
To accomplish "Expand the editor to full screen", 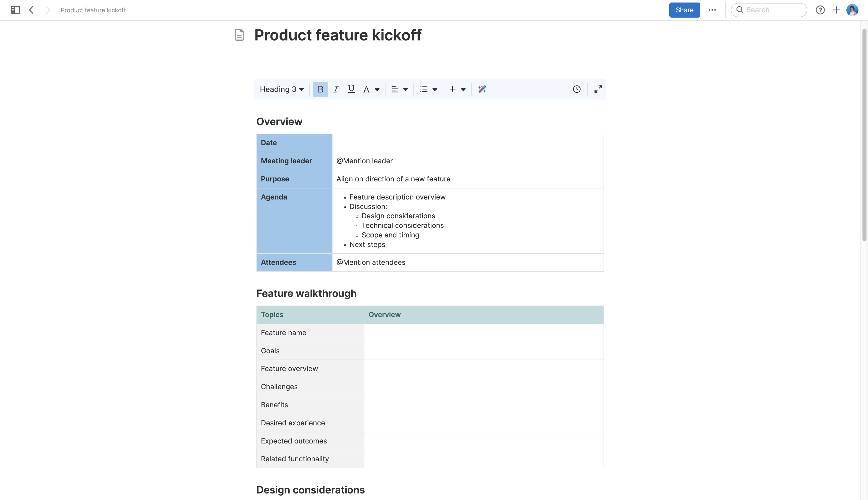I will pos(598,89).
